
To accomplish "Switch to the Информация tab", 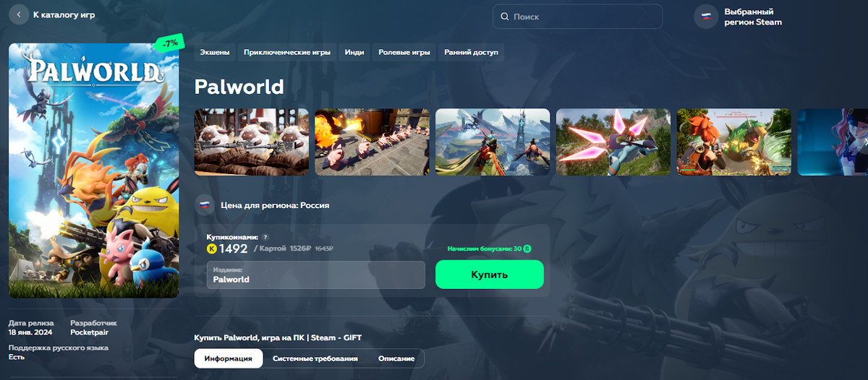I will (x=229, y=358).
